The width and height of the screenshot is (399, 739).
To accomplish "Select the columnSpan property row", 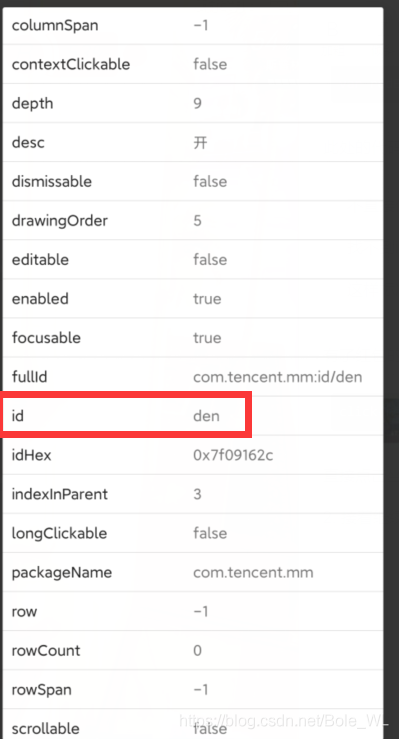I will (193, 25).
